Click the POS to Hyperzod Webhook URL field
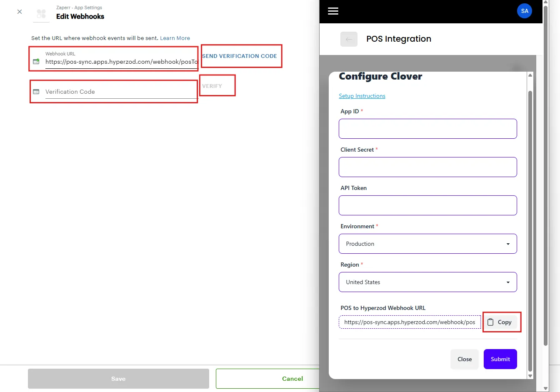 [x=410, y=322]
